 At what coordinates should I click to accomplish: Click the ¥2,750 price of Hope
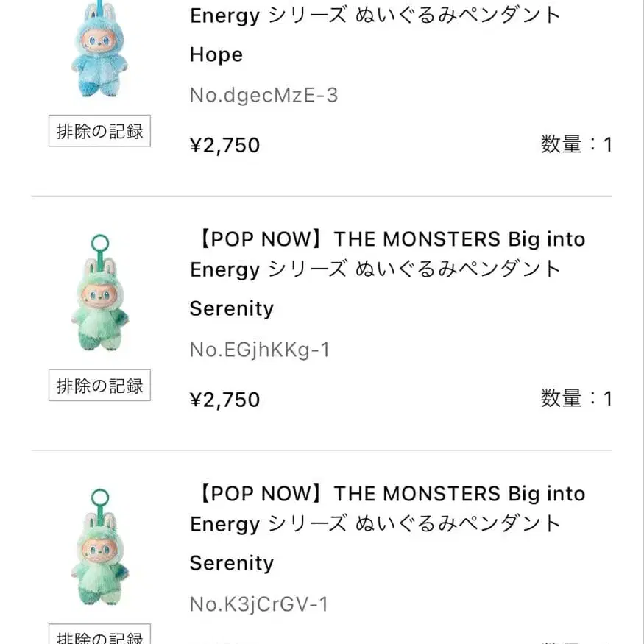coord(224,145)
